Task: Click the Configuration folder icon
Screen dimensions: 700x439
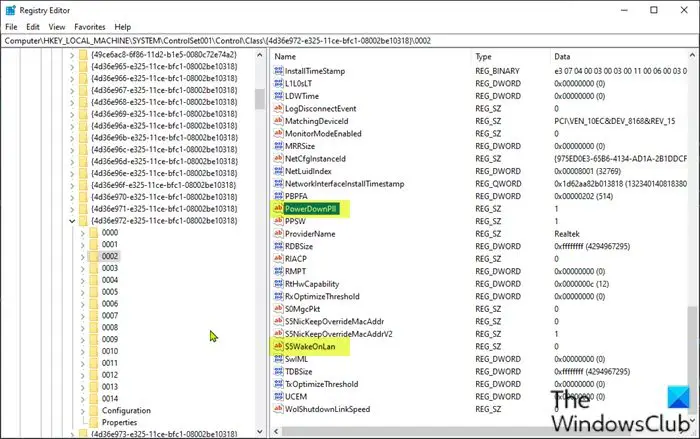Action: [x=93, y=410]
